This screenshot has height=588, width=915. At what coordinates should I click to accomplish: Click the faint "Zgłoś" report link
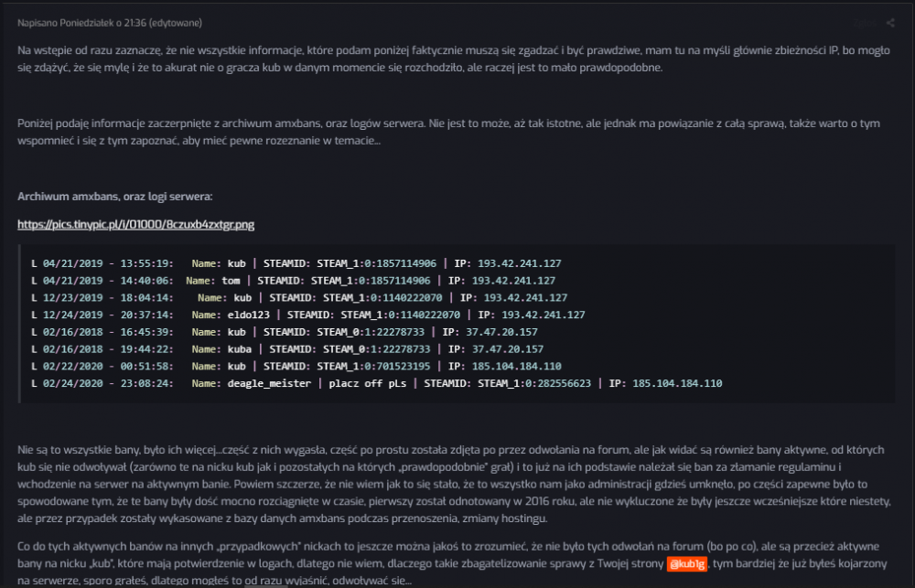pyautogui.click(x=863, y=24)
